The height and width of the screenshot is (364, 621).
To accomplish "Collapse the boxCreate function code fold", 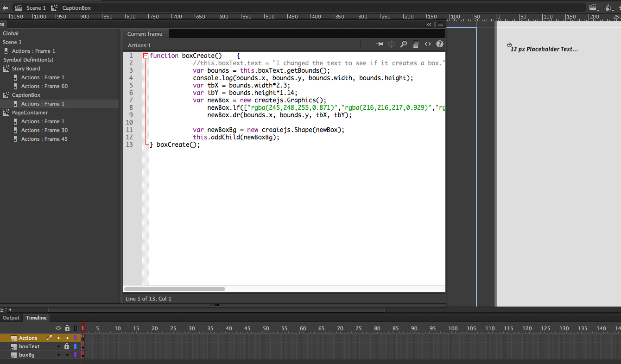I will (146, 56).
